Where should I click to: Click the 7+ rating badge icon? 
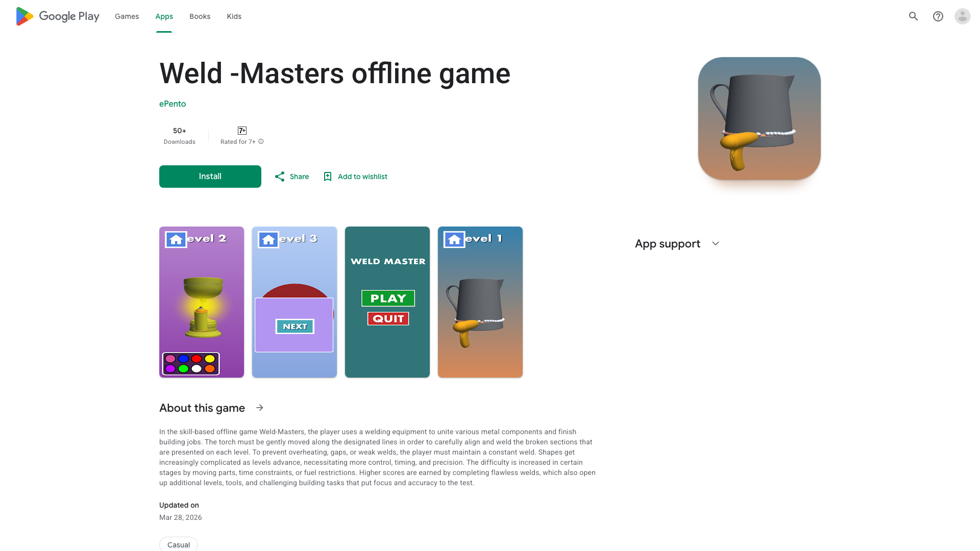(242, 131)
